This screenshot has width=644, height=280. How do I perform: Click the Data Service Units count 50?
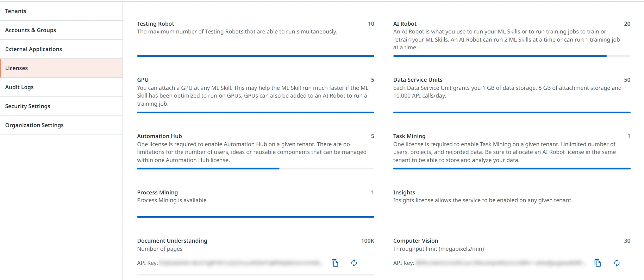[627, 80]
